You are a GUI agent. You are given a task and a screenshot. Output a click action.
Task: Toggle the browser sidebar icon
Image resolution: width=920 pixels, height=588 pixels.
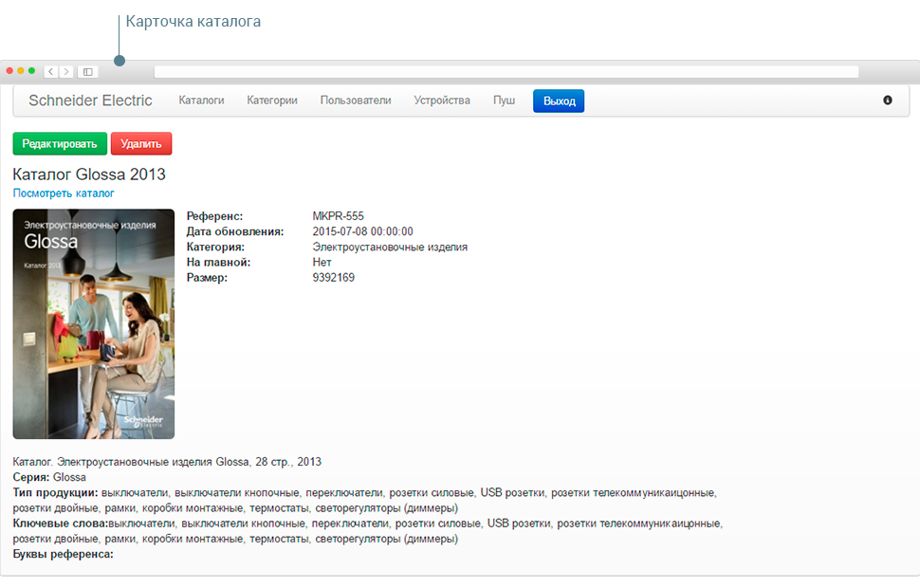pos(87,71)
